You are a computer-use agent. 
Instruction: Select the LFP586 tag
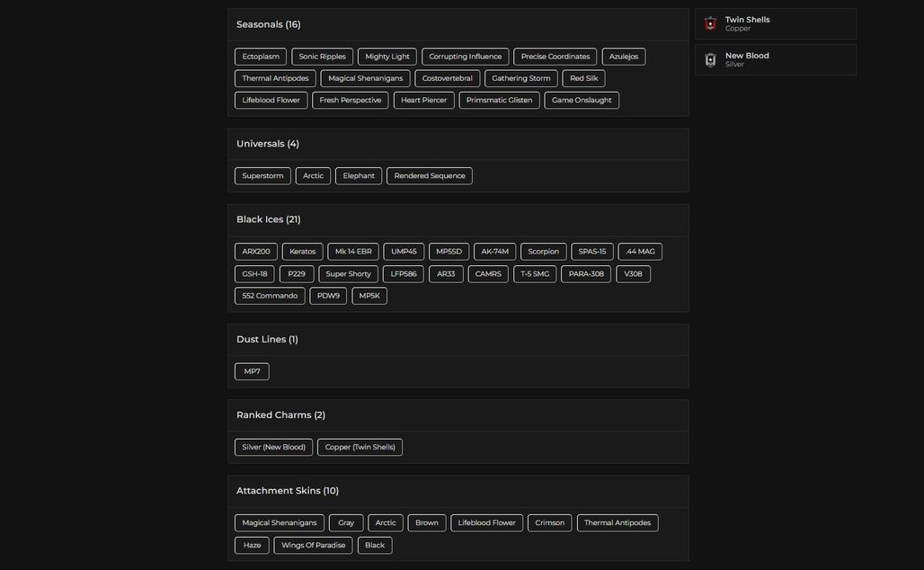pos(403,274)
